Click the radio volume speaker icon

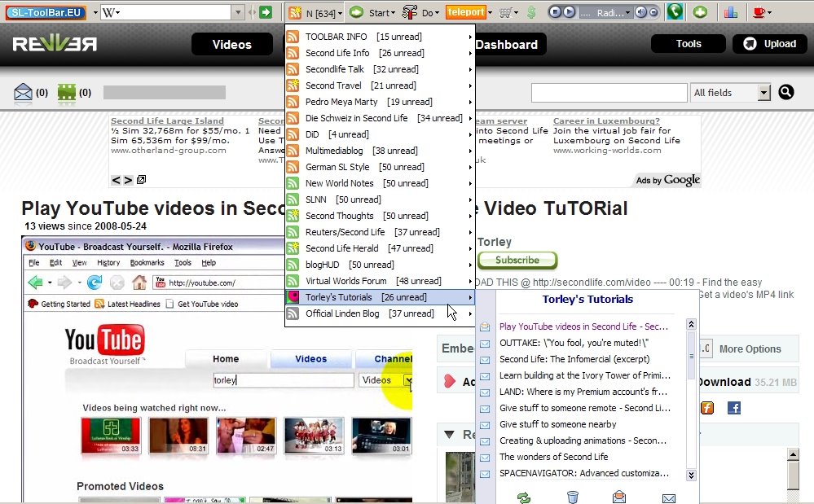641,12
